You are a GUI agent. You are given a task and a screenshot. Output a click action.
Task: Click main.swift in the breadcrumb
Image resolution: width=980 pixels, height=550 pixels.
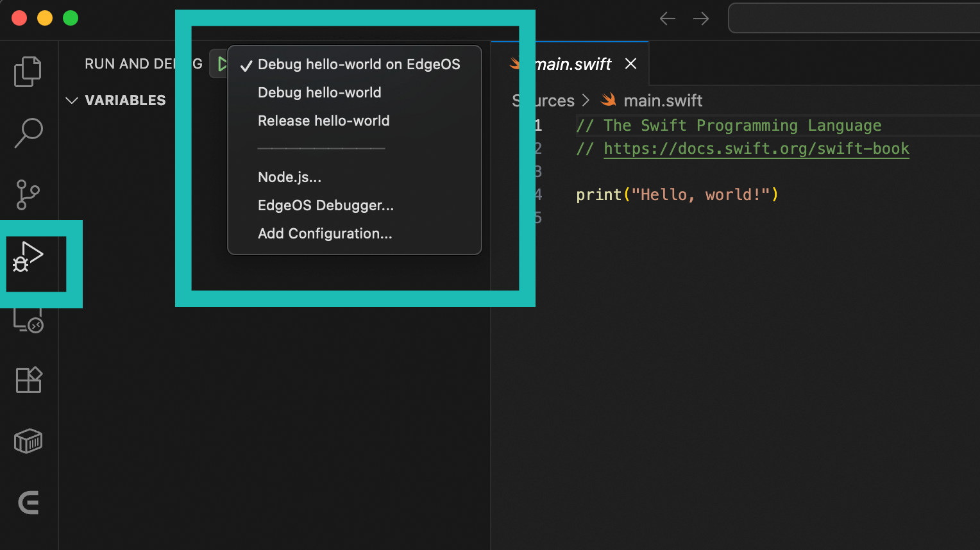(663, 101)
